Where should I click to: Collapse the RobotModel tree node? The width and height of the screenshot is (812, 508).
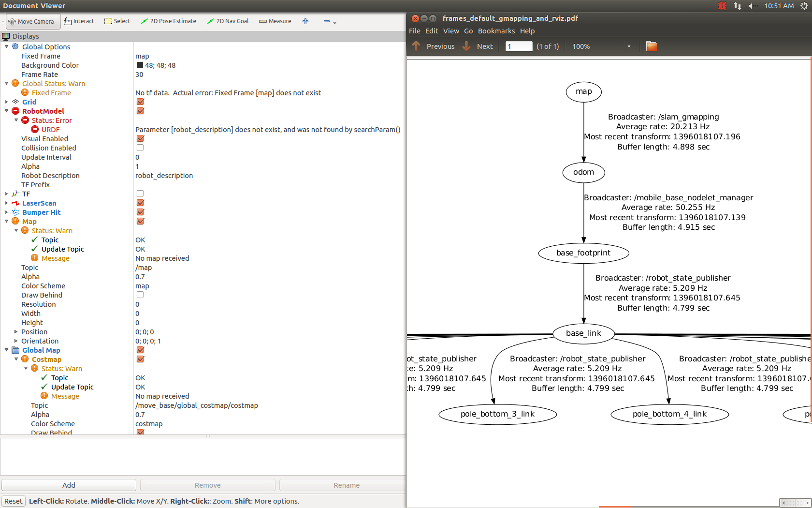coord(6,111)
